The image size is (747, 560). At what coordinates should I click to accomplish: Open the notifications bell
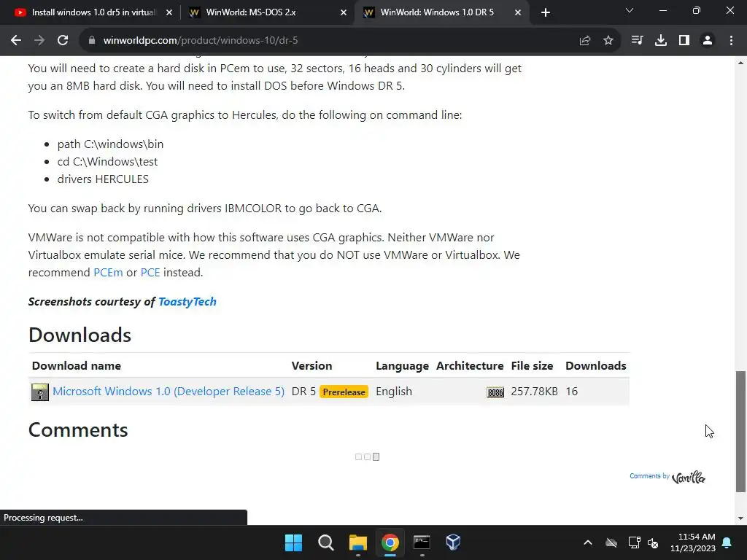click(727, 542)
